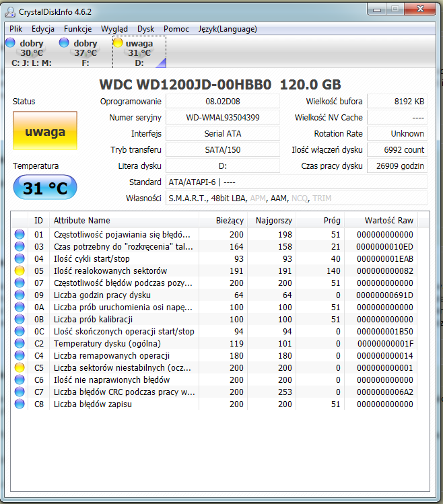This screenshot has height=504, width=443.
Task: Sort by the Attribute Name column header
Action: pos(124,221)
